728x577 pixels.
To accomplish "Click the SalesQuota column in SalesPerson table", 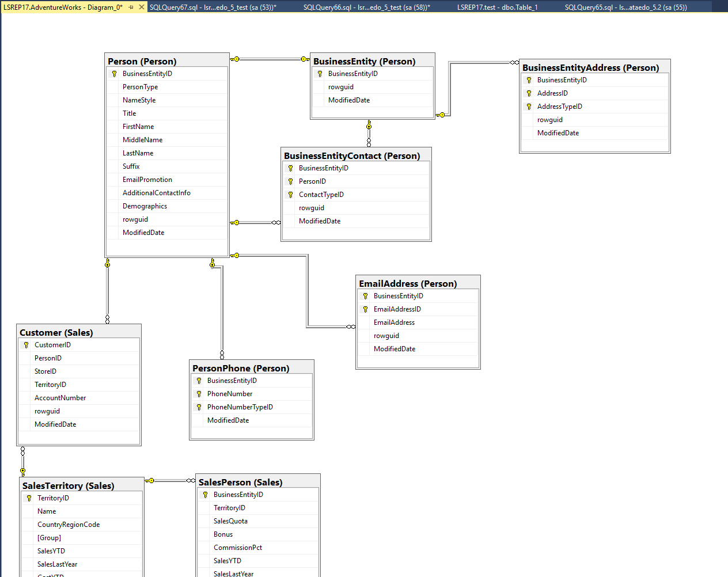I will click(x=230, y=521).
